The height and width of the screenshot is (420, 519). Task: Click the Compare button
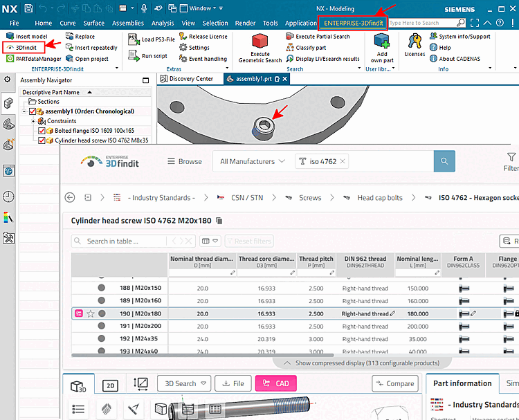click(x=395, y=383)
